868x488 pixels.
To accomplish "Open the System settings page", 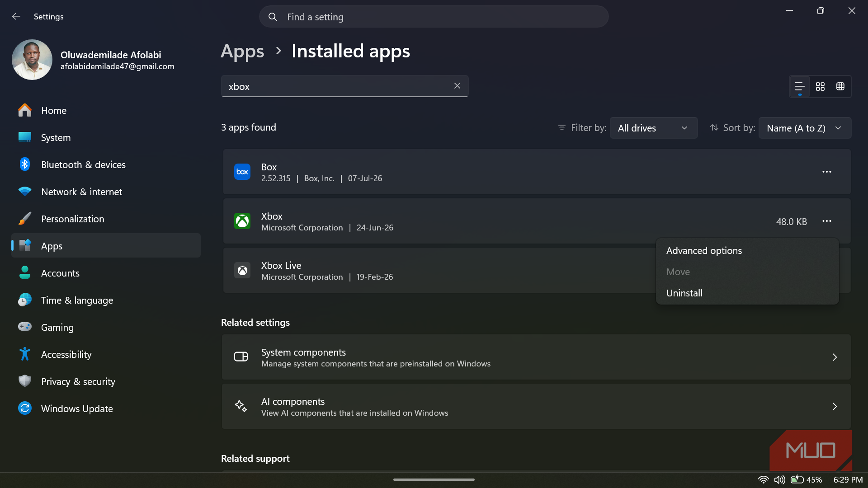I will click(106, 137).
